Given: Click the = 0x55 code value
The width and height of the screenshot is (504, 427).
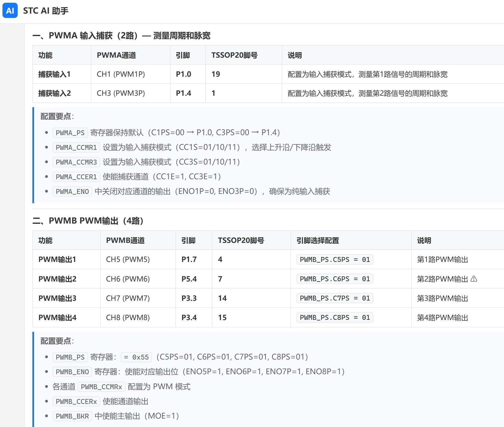Looking at the screenshot, I should [136, 357].
